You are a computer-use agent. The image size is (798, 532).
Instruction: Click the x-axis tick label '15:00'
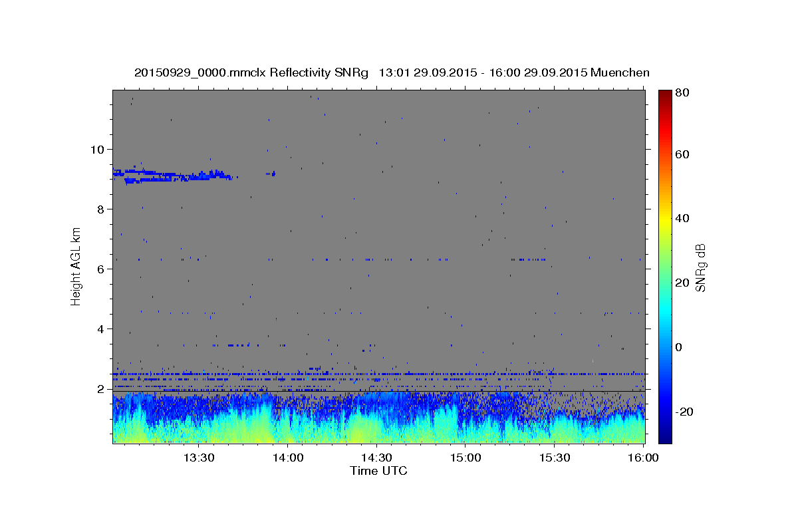(x=466, y=458)
